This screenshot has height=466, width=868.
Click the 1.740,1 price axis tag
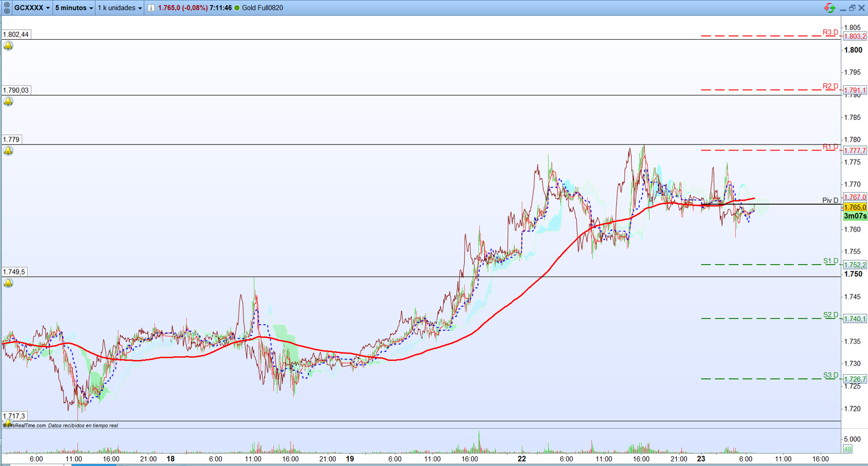[x=855, y=319]
